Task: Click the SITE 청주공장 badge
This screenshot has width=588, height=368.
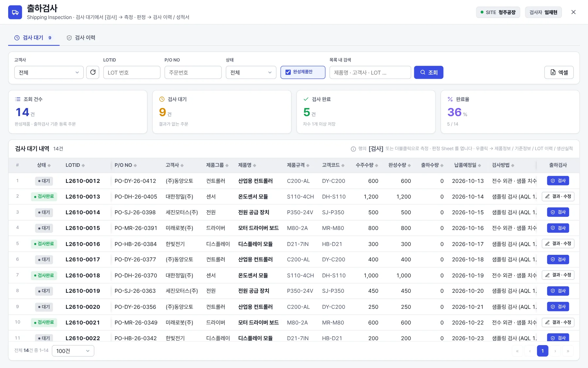Action: pos(498,12)
